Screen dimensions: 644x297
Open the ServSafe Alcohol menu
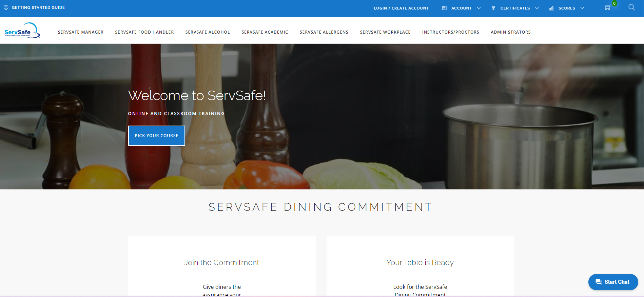tap(208, 32)
